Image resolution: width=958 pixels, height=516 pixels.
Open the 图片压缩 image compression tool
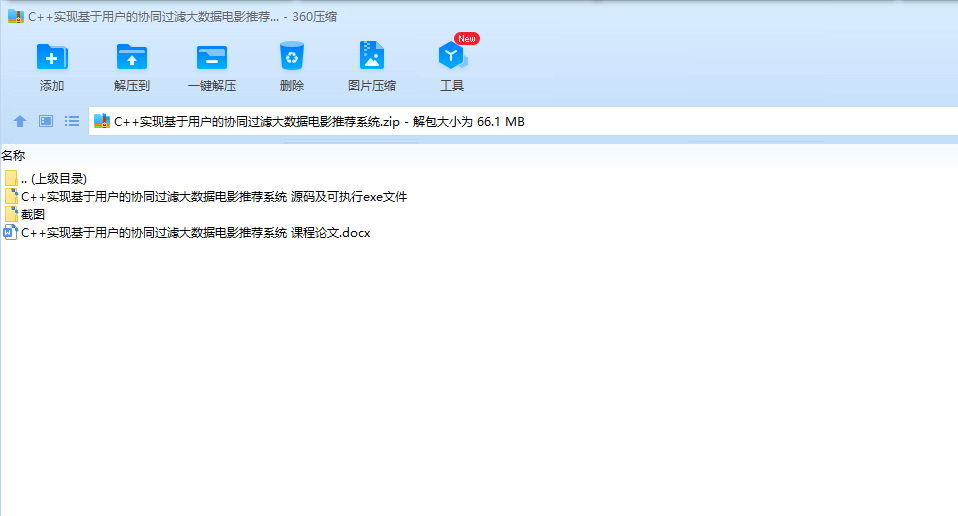click(371, 56)
